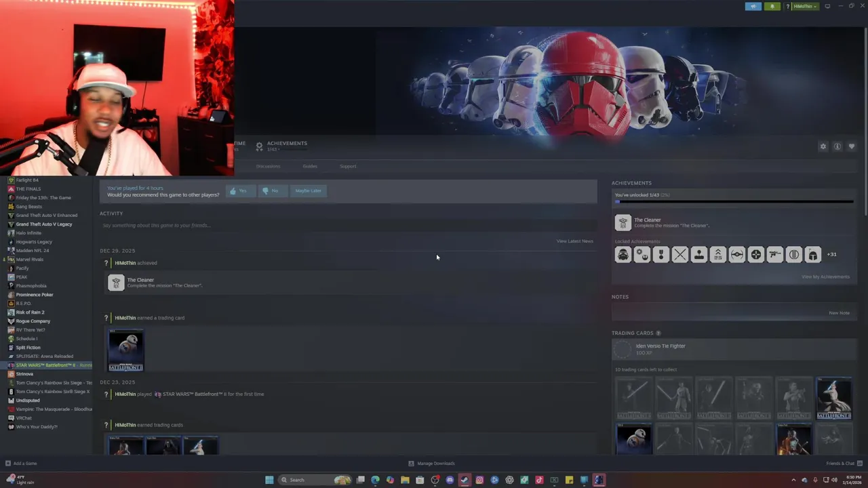Click the game info icon
Viewport: 868px width, 488px height.
click(837, 146)
